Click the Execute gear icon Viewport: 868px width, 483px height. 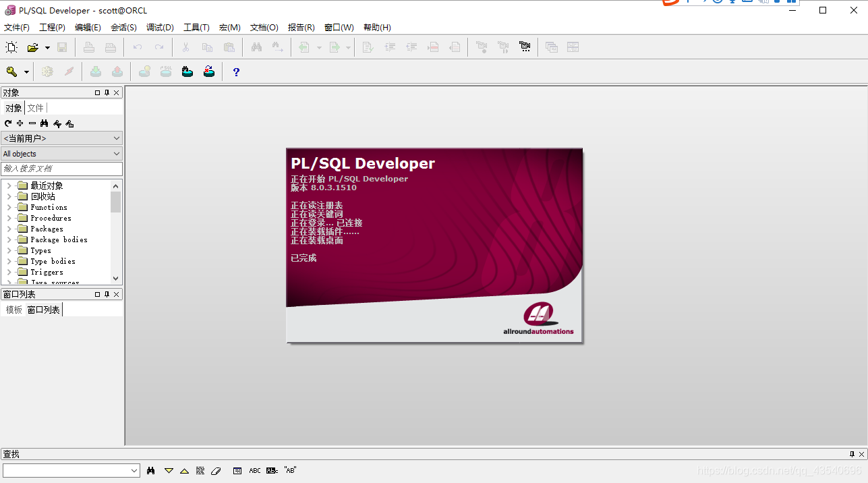click(47, 72)
